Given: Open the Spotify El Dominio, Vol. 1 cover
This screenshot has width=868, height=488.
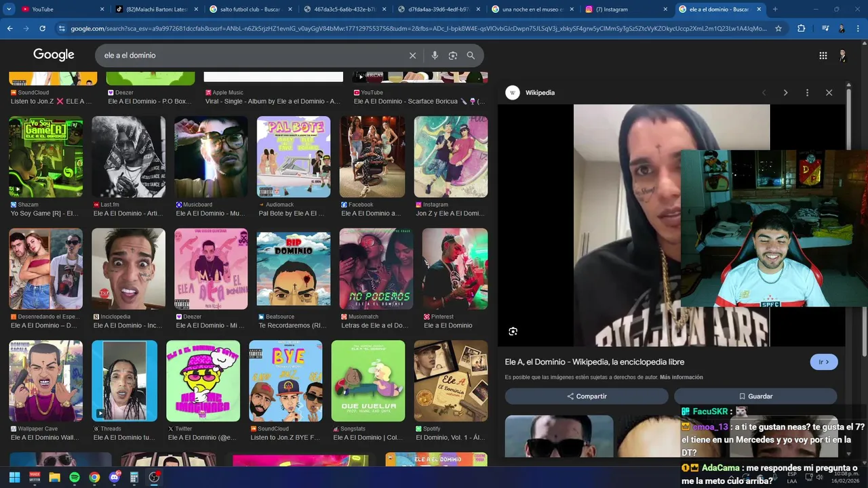Looking at the screenshot, I should pos(451,381).
